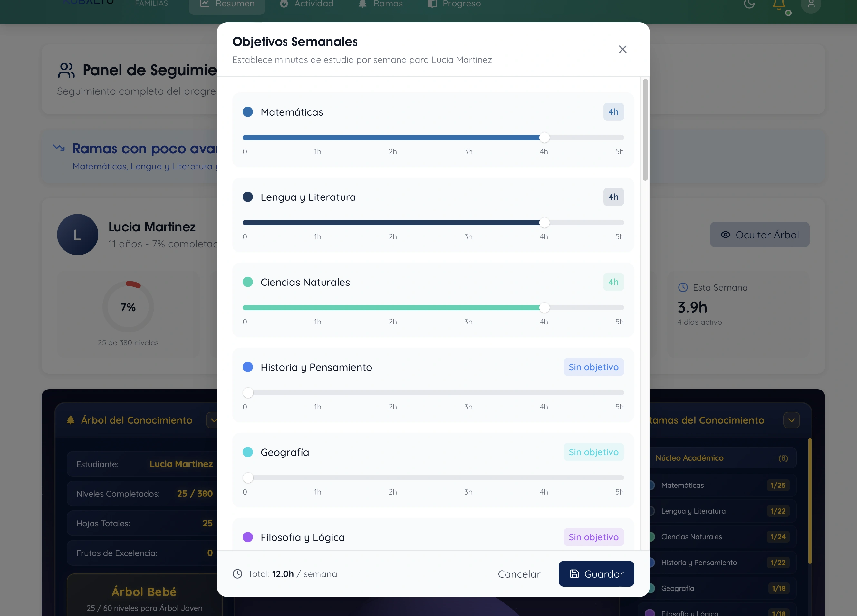Screen dimensions: 857x616
Task: Click the Panel de Seguimiento people icon
Action: [66, 70]
